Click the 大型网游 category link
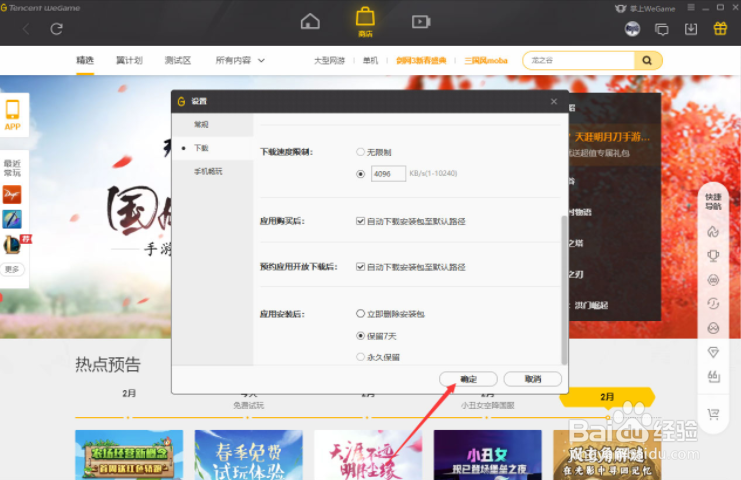 329,60
